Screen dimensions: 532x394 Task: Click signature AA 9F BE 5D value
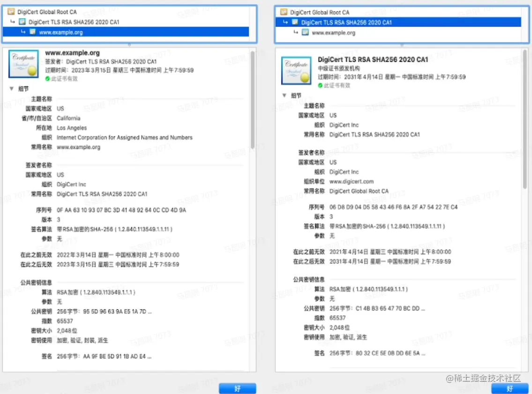(104, 357)
